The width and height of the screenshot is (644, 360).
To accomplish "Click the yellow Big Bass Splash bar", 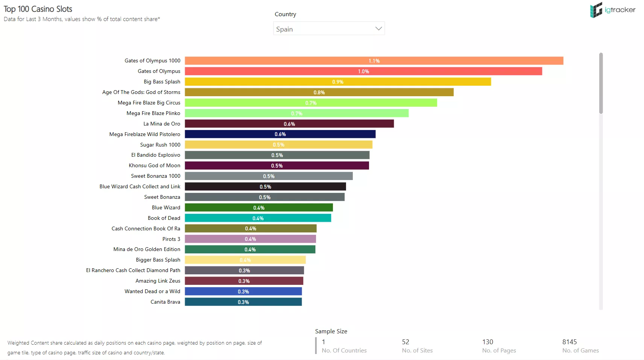I will point(338,82).
